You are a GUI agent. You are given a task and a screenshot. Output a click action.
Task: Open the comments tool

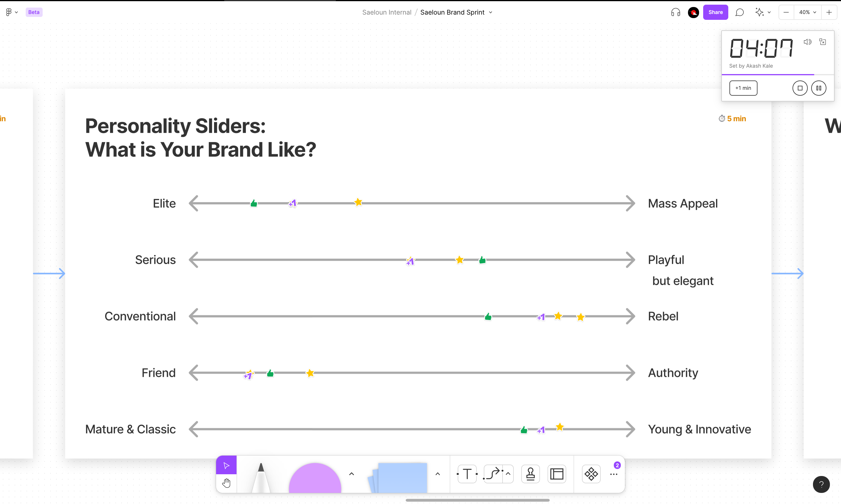739,12
